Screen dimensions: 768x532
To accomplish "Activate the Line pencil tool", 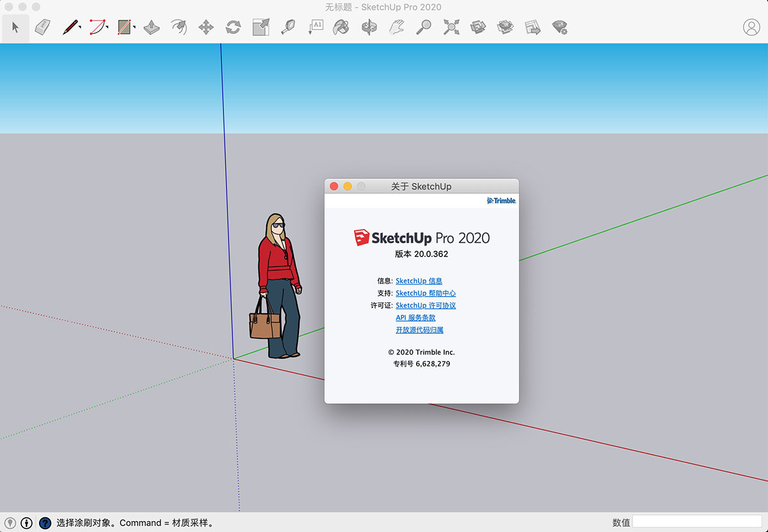I will tap(70, 27).
